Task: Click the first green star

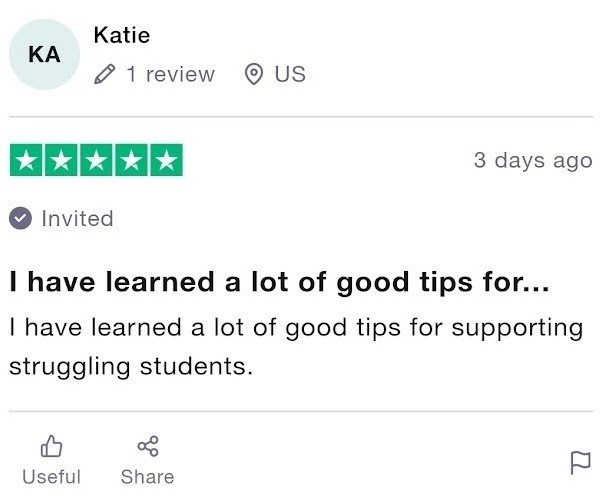Action: point(24,160)
